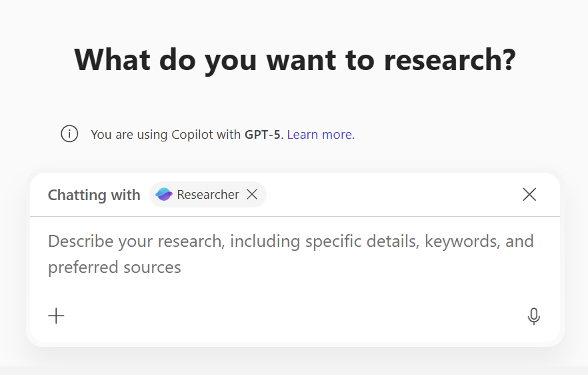The width and height of the screenshot is (588, 375).
Task: Click the bold GPT-5 model name
Action: click(262, 134)
